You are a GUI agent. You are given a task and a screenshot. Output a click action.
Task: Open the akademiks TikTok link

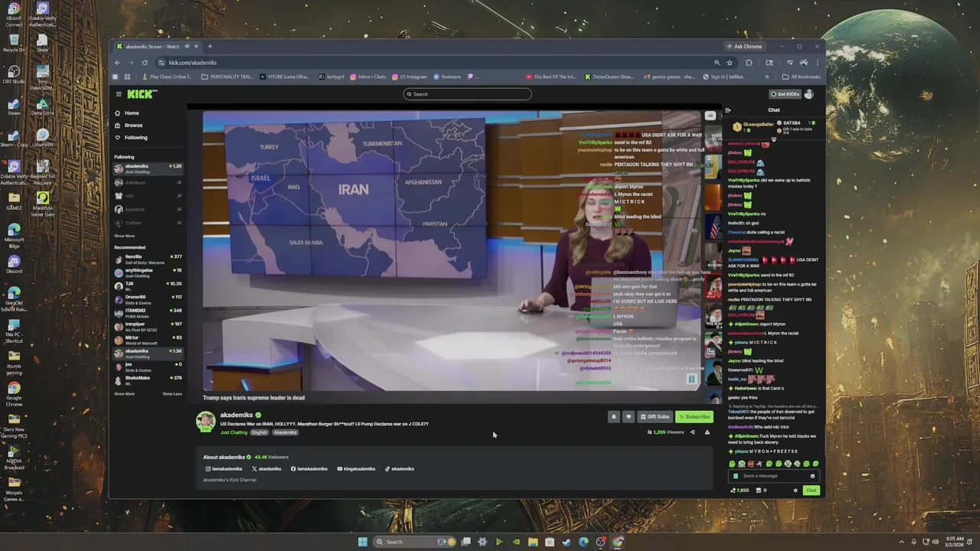pos(399,468)
